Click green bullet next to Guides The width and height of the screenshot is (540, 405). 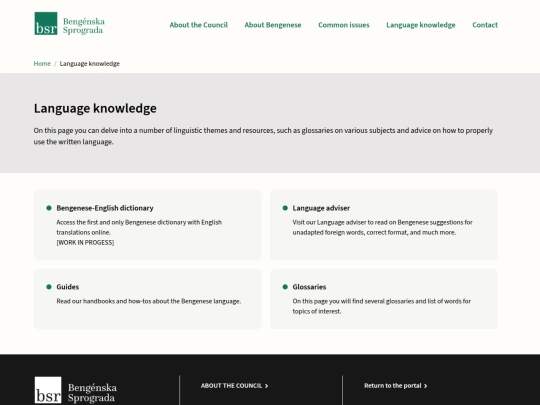click(x=49, y=287)
